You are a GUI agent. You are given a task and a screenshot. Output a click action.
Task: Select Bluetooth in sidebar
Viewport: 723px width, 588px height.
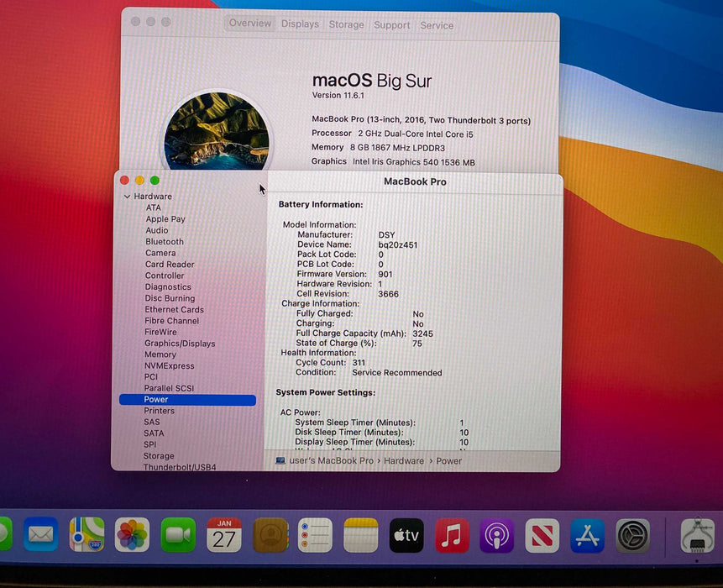(x=164, y=242)
